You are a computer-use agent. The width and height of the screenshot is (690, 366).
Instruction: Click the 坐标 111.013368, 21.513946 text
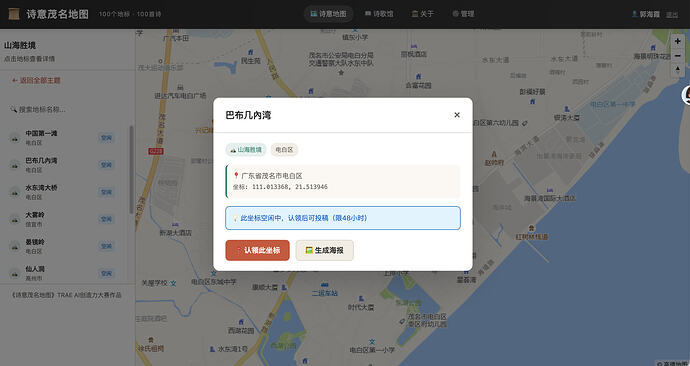280,187
